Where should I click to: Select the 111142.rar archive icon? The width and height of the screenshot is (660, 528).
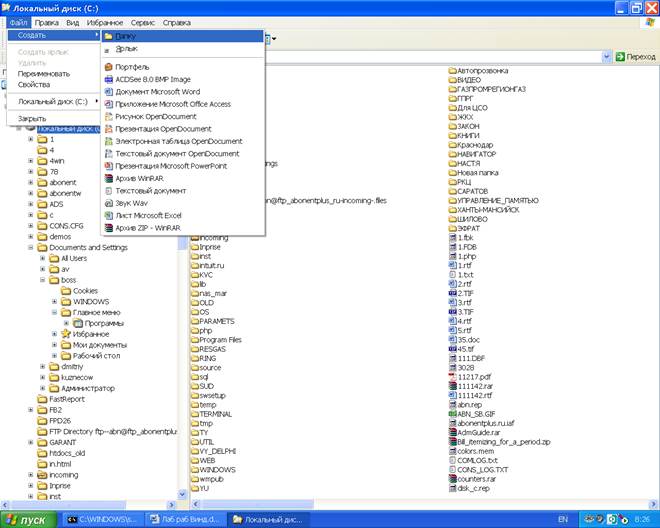click(x=452, y=386)
